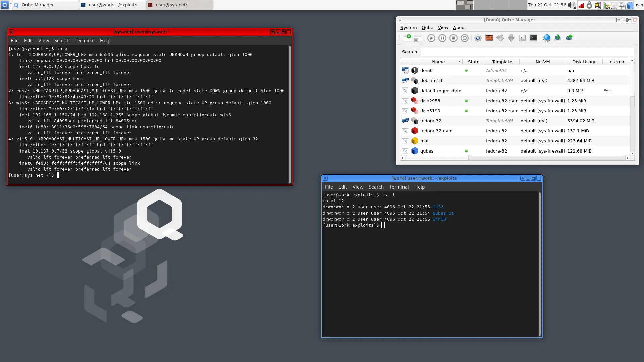The image size is (644, 362).
Task: Select the qubes qube row
Action: click(515, 151)
